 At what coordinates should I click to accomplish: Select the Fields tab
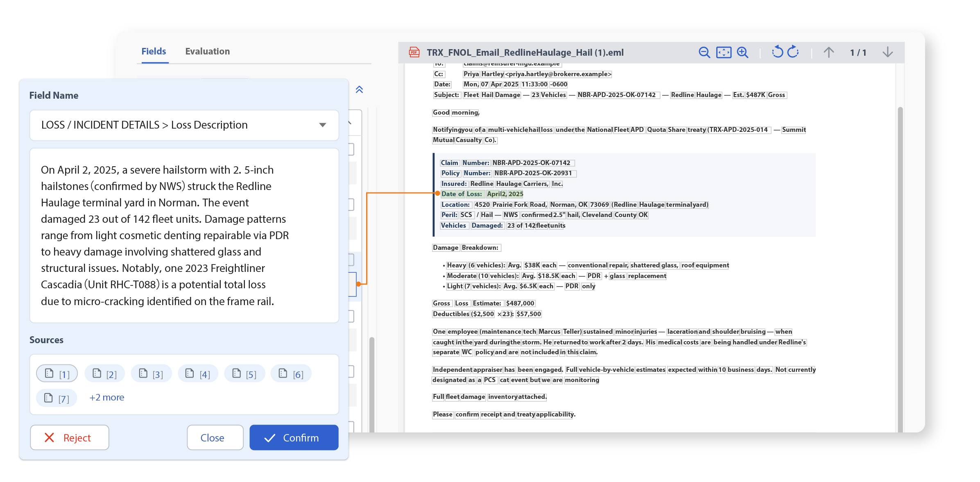154,51
